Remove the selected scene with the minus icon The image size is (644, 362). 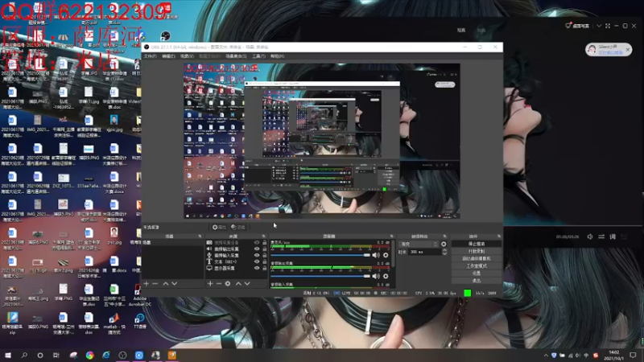[x=155, y=284]
